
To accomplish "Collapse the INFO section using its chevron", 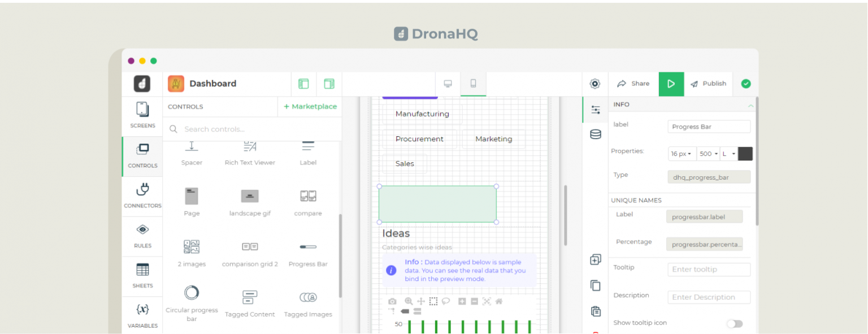I will pyautogui.click(x=750, y=105).
